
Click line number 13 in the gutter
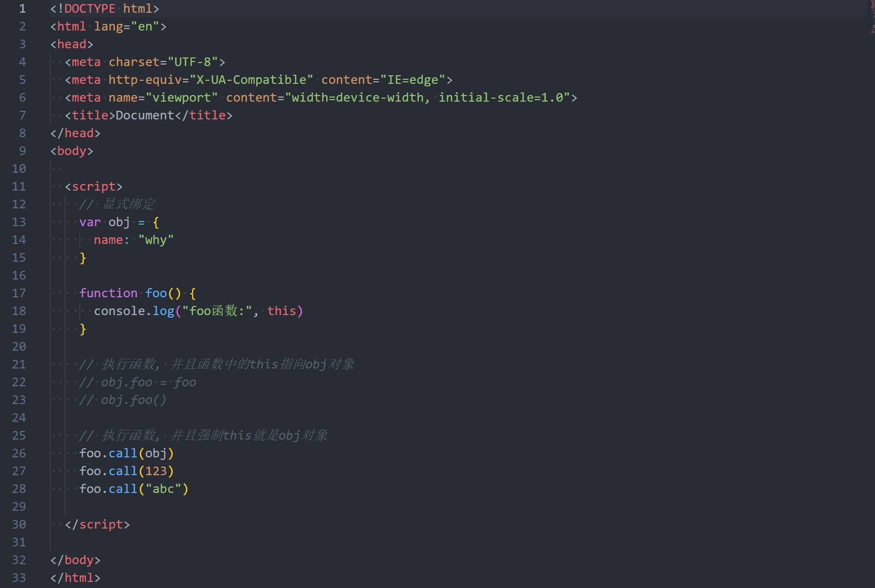point(19,222)
